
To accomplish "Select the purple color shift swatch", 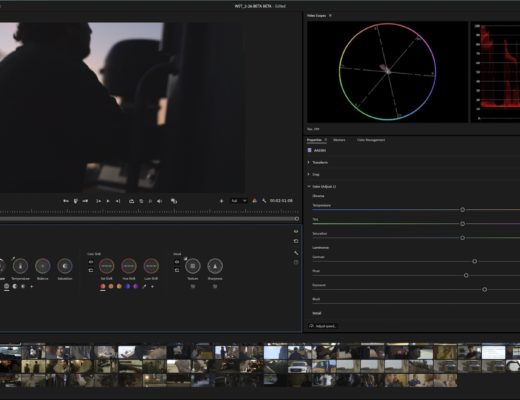I will pos(136,286).
